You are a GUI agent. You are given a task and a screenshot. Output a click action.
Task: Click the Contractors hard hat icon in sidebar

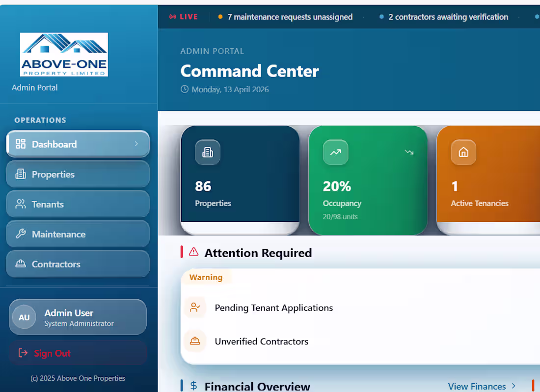(x=21, y=264)
